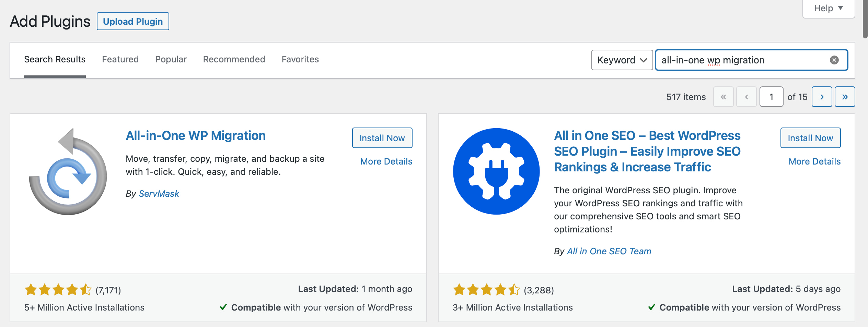The image size is (868, 327).
Task: Click the star rating of All in One SEO
Action: coord(486,290)
